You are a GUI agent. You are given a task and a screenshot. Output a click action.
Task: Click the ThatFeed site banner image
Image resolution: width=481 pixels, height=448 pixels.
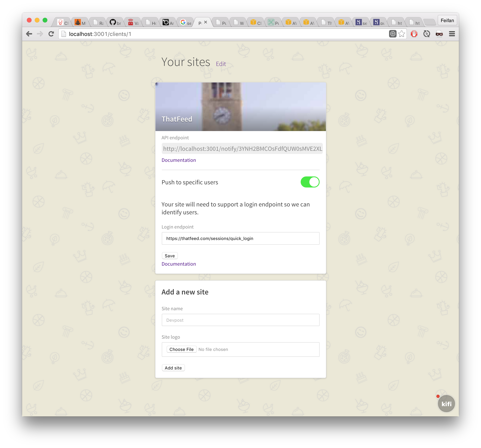point(240,107)
